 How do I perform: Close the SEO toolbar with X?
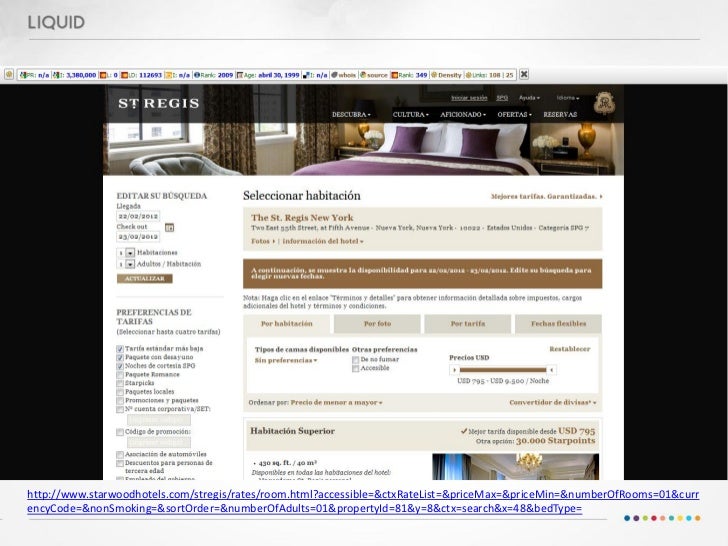click(x=524, y=74)
